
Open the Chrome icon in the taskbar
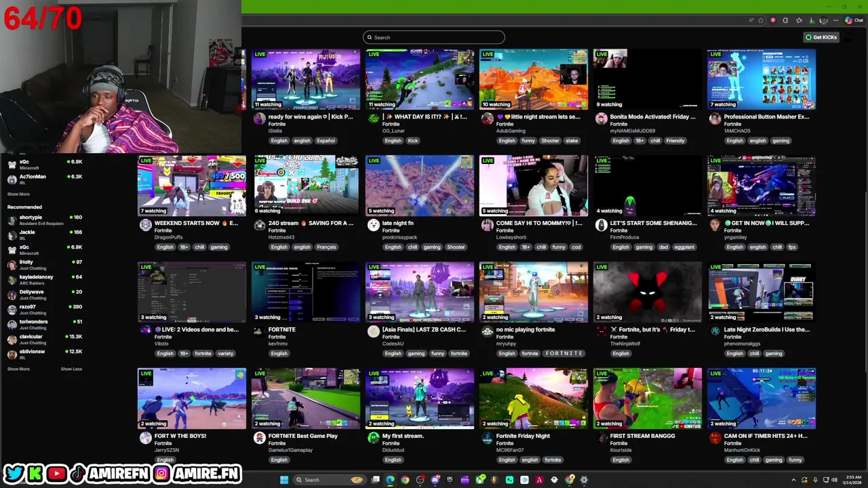[406, 480]
